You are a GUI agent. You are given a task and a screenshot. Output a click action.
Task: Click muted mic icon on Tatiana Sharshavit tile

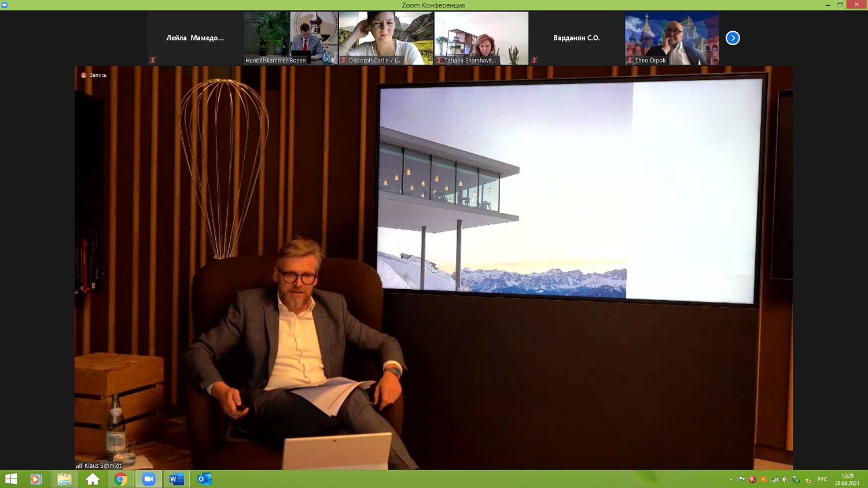(x=439, y=60)
